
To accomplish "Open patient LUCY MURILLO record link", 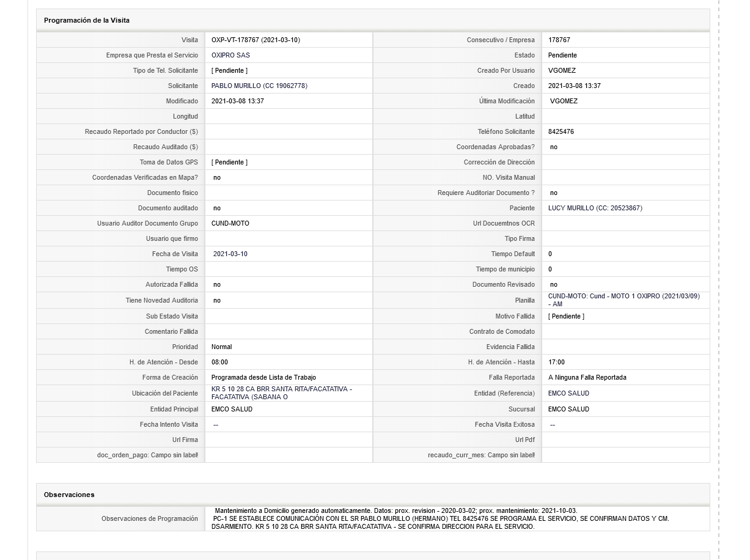I will [x=595, y=208].
